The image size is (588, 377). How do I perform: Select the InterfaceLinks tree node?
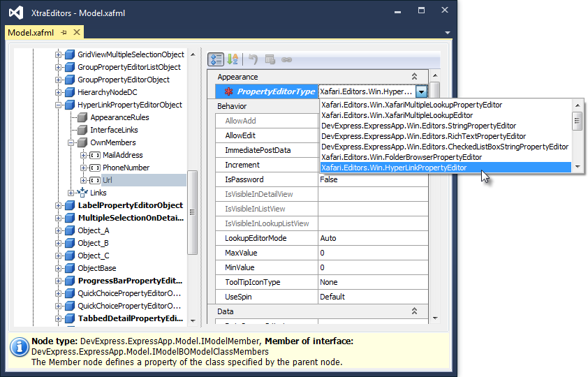point(114,130)
